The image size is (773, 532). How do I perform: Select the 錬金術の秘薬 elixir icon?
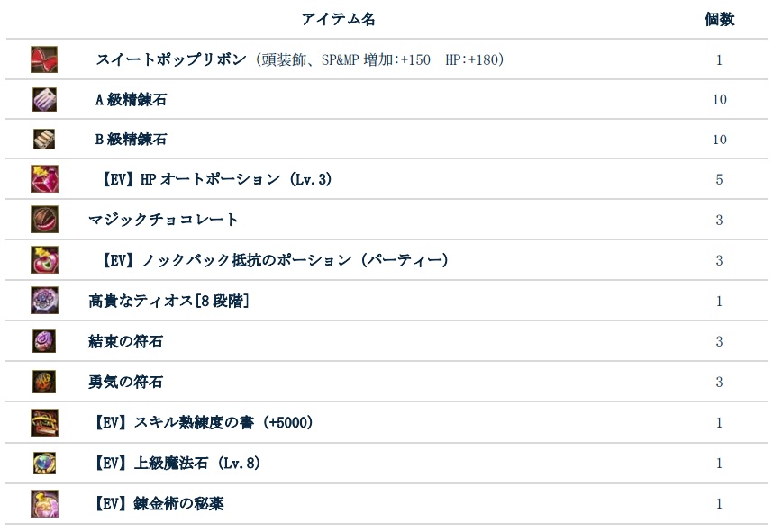(x=44, y=503)
